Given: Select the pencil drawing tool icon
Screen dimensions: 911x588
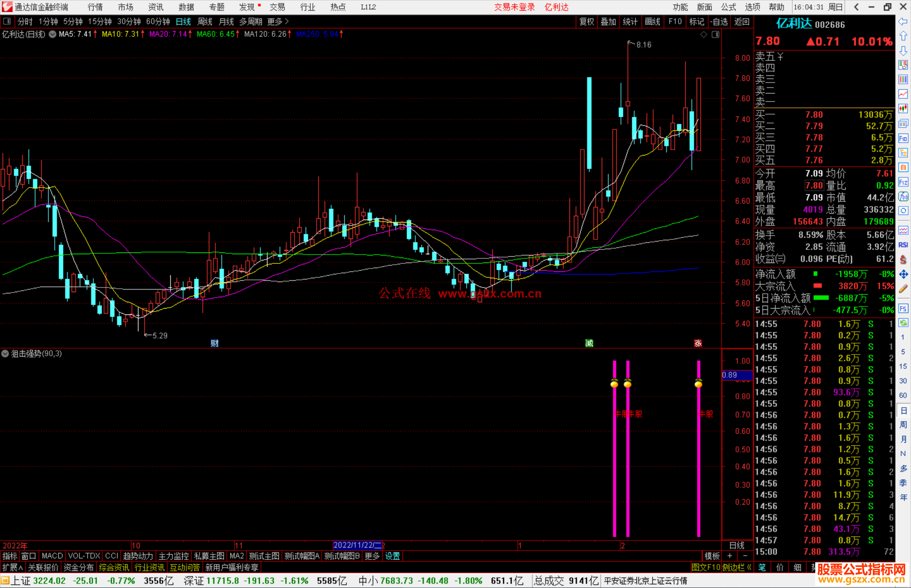Looking at the screenshot, I should pos(903,289).
